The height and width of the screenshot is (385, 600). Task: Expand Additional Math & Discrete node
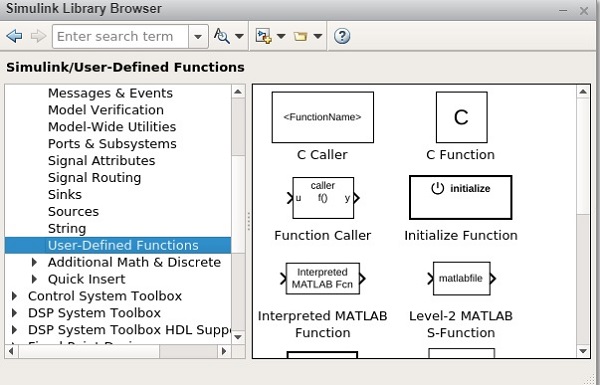[34, 262]
